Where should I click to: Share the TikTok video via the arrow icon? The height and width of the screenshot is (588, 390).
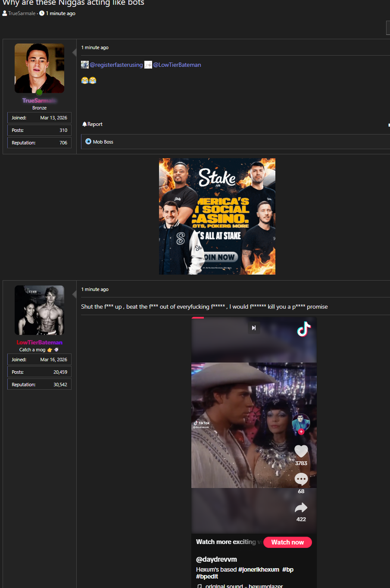(x=301, y=508)
